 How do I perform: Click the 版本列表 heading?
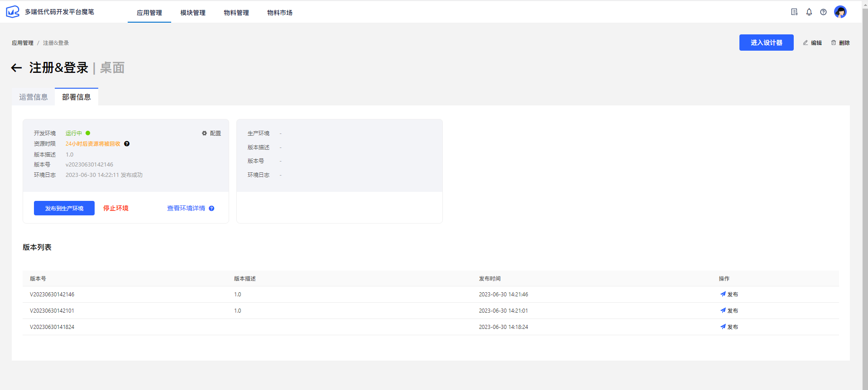coord(37,247)
